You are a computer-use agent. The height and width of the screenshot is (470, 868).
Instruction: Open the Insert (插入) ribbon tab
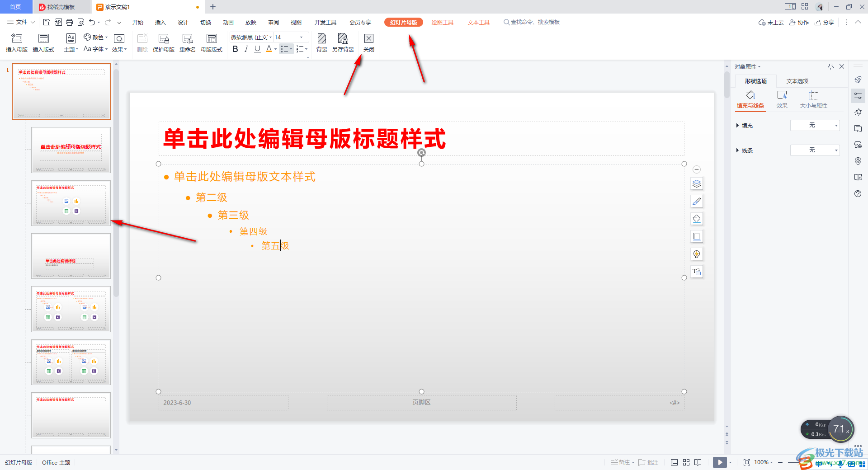[x=160, y=22]
